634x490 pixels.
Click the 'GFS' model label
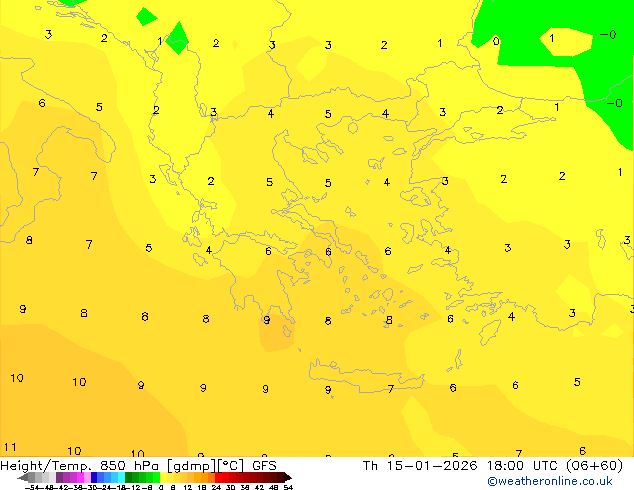click(264, 466)
